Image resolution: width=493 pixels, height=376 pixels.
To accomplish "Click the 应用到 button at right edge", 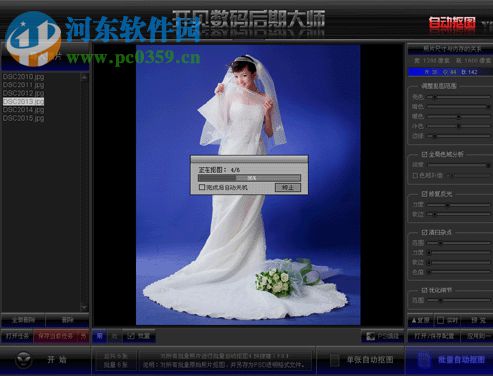I will click(x=477, y=336).
